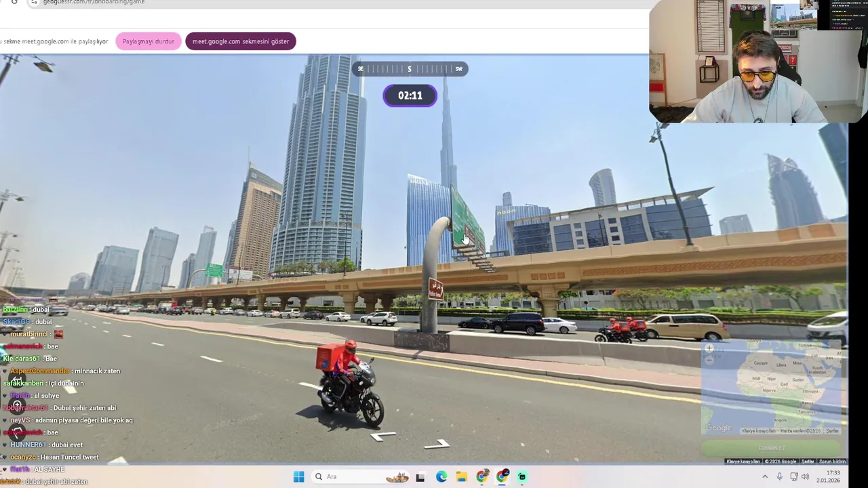
Task: Click chat username HUNNER61
Action: (x=28, y=445)
